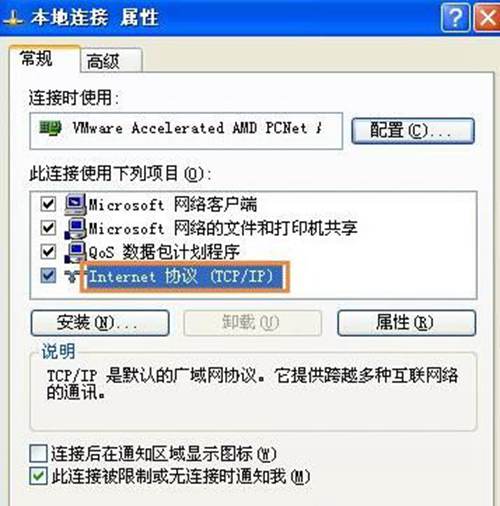This screenshot has width=500, height=506.
Task: Click the 属性(R) button
Action: click(406, 322)
